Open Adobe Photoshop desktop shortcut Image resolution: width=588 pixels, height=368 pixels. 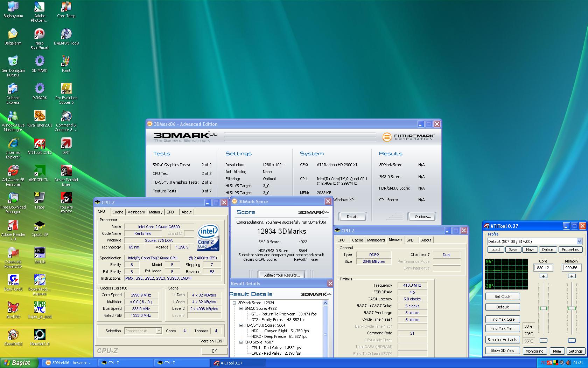(40, 12)
